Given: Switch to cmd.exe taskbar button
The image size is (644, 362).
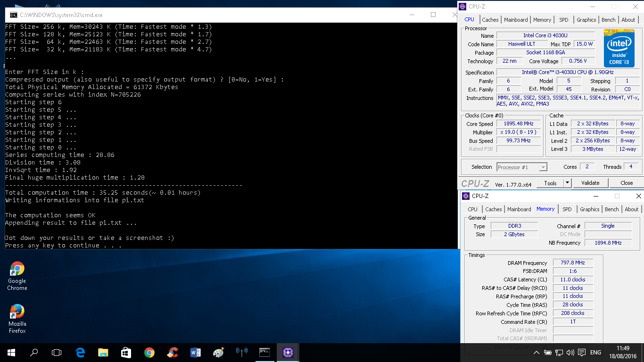Looking at the screenshot, I should (x=264, y=352).
